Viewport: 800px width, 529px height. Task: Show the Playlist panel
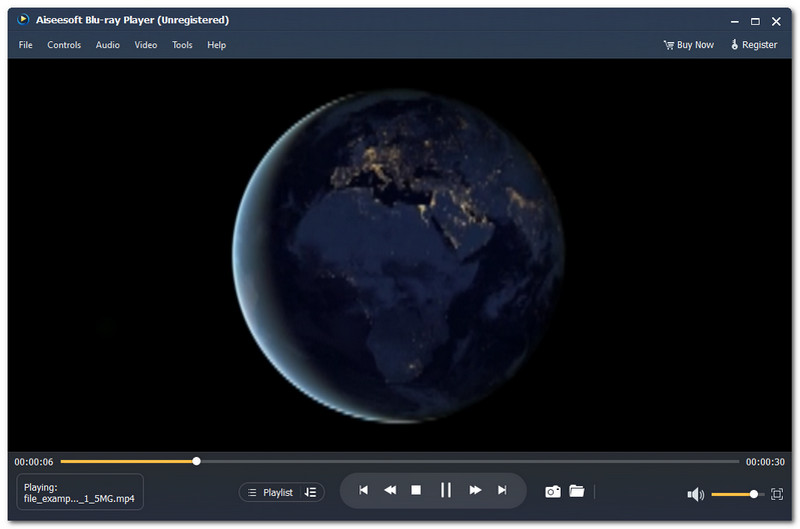[x=270, y=492]
